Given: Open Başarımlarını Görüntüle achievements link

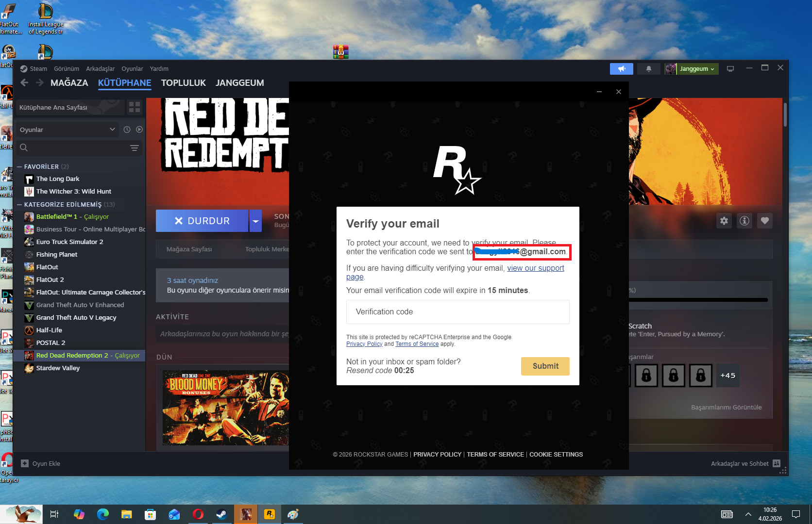Looking at the screenshot, I should click(727, 408).
